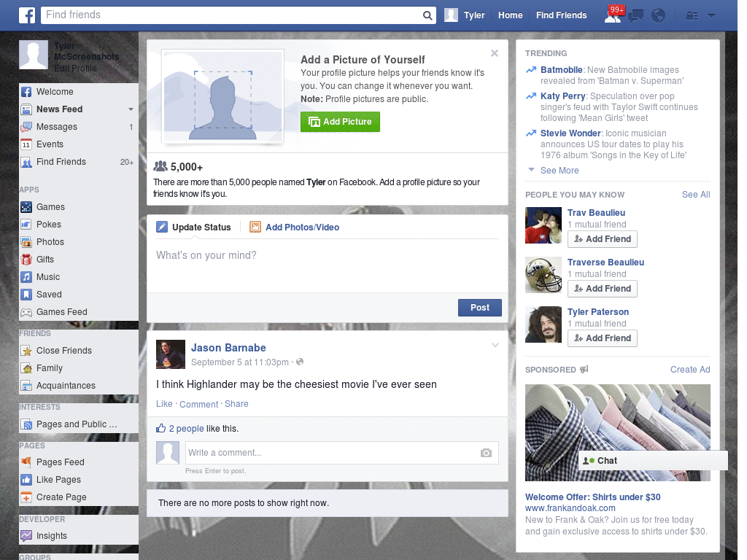This screenshot has height=560, width=747.
Task: Add Trav Beaulieu as friend
Action: click(x=602, y=239)
